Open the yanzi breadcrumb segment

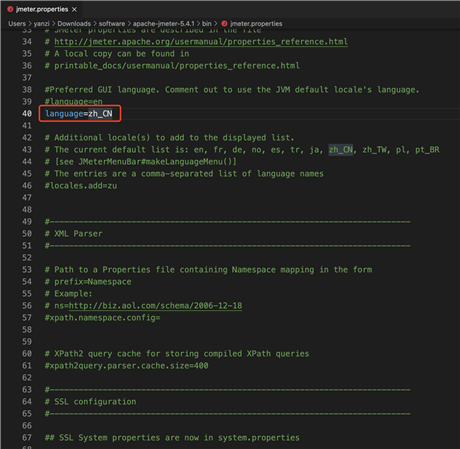coord(41,24)
